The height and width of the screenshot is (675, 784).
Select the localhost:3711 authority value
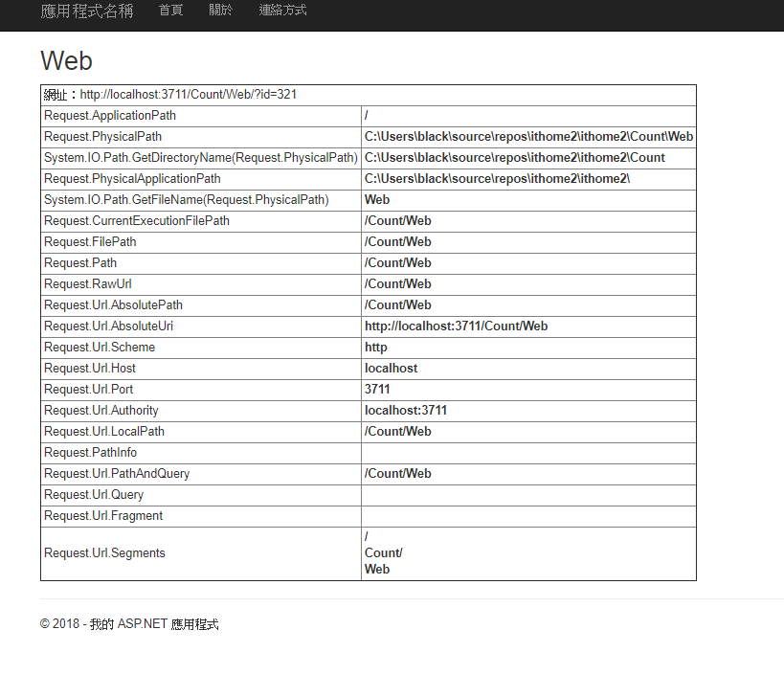tap(406, 410)
